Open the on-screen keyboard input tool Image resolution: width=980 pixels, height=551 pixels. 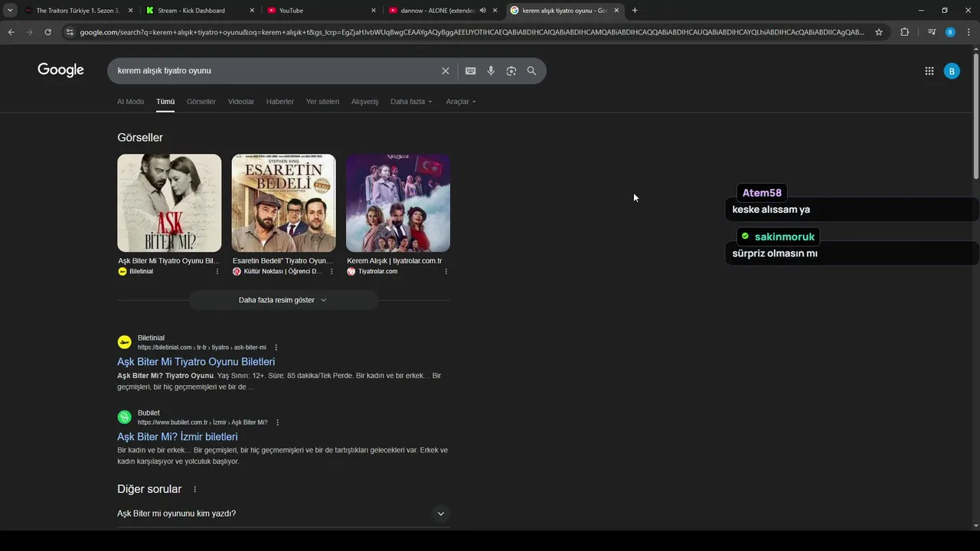(470, 71)
